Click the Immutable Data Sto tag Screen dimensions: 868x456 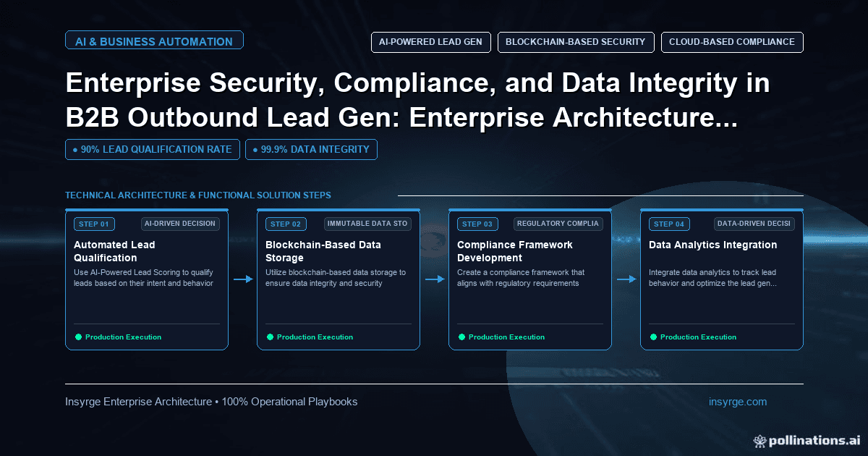coord(368,224)
